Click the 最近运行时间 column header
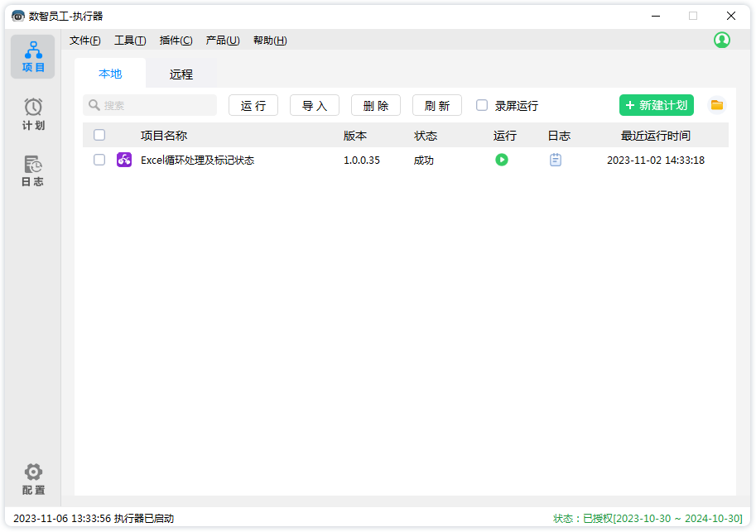The height and width of the screenshot is (532, 756). point(655,136)
